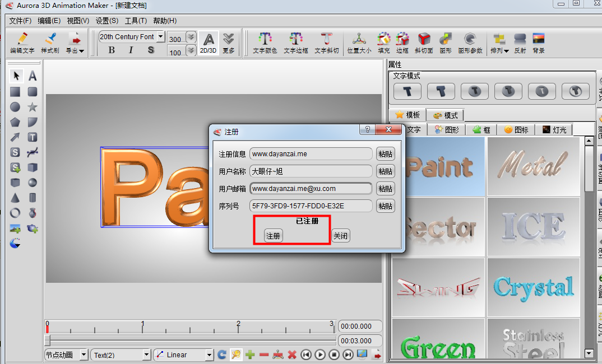Select the pentagon shape tool
Screen dimensions: 602x364
(15, 122)
